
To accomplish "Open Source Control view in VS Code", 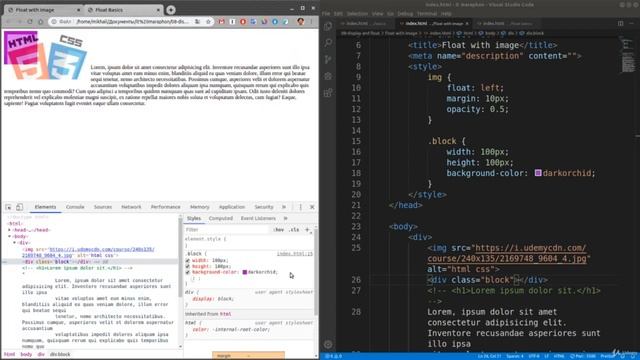I will point(328,60).
